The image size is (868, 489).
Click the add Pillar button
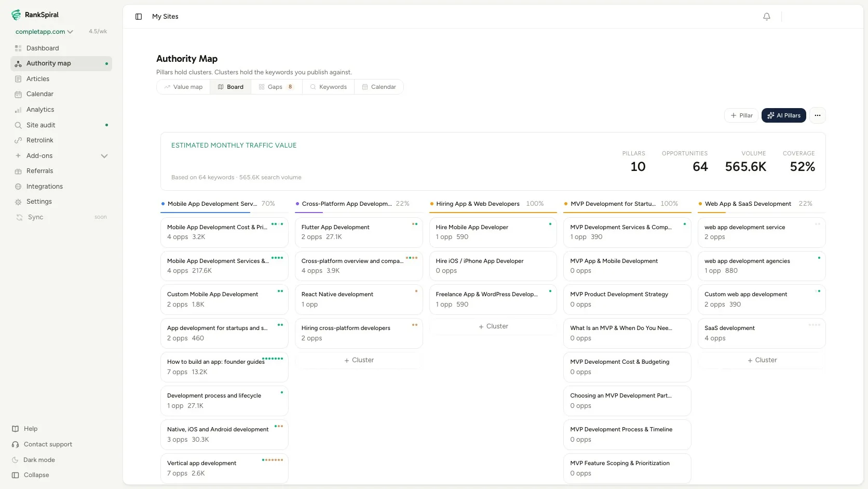(x=741, y=115)
